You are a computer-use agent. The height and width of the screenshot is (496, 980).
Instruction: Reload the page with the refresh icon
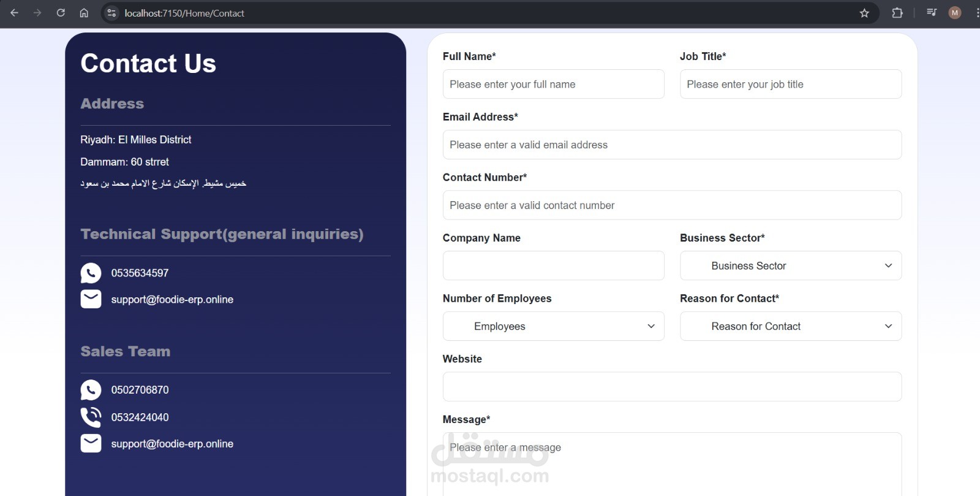click(x=61, y=13)
